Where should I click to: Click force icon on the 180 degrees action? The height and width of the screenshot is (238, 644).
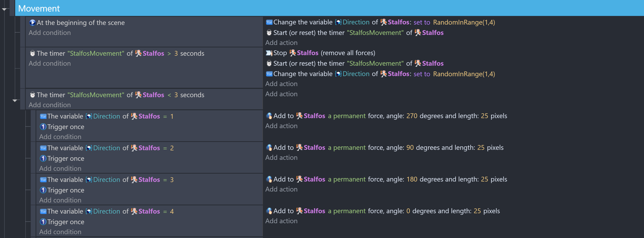269,179
